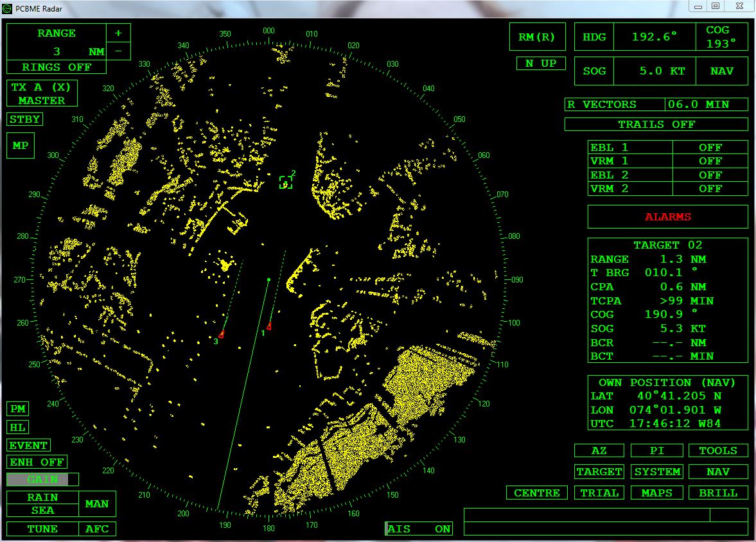756x542 pixels.
Task: Decrease range with the minus button
Action: coord(118,51)
